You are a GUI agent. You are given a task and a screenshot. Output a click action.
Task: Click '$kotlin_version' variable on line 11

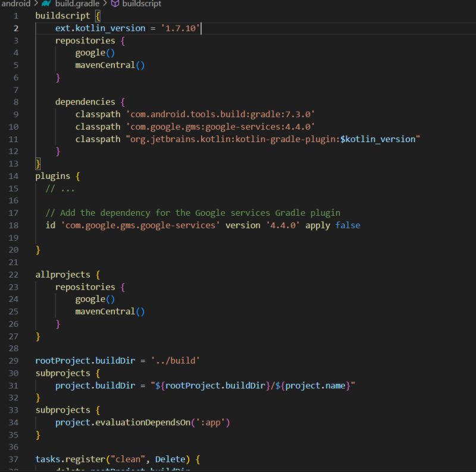(x=378, y=139)
